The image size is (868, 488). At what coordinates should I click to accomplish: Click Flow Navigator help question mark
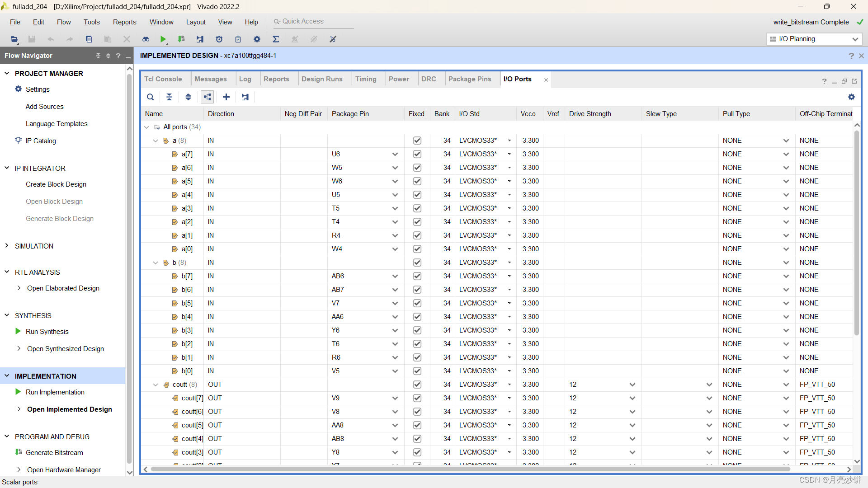(x=118, y=56)
